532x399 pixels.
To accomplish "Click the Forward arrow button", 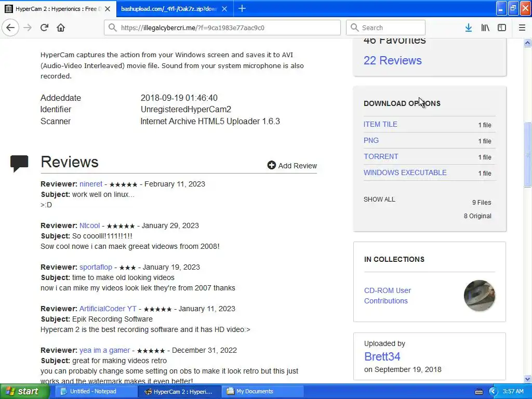I will point(28,28).
